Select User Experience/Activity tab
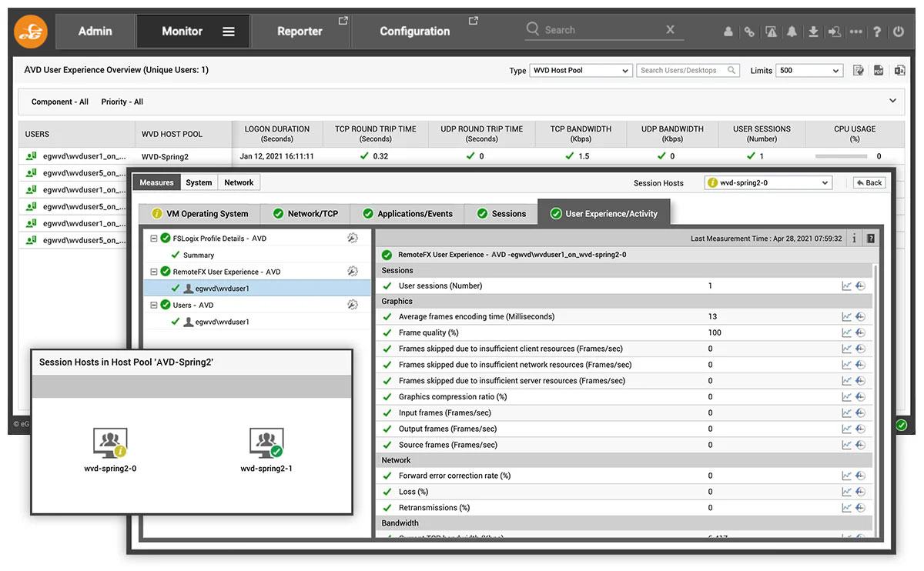Image resolution: width=924 pixels, height=571 pixels. click(604, 213)
